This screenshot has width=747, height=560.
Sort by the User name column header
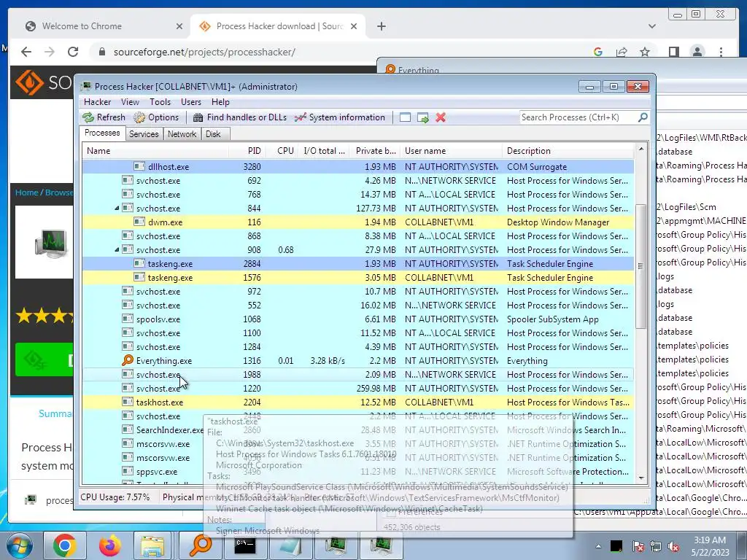(x=451, y=151)
